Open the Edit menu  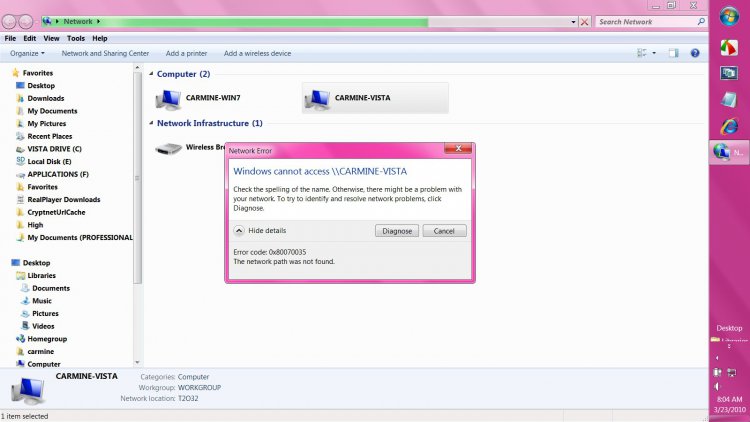30,38
